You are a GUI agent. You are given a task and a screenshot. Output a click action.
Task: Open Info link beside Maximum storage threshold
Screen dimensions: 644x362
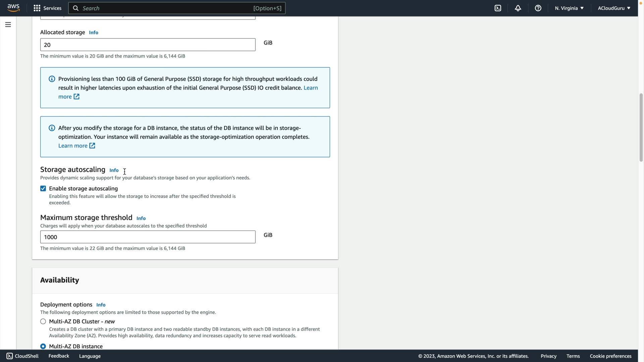[x=141, y=218]
